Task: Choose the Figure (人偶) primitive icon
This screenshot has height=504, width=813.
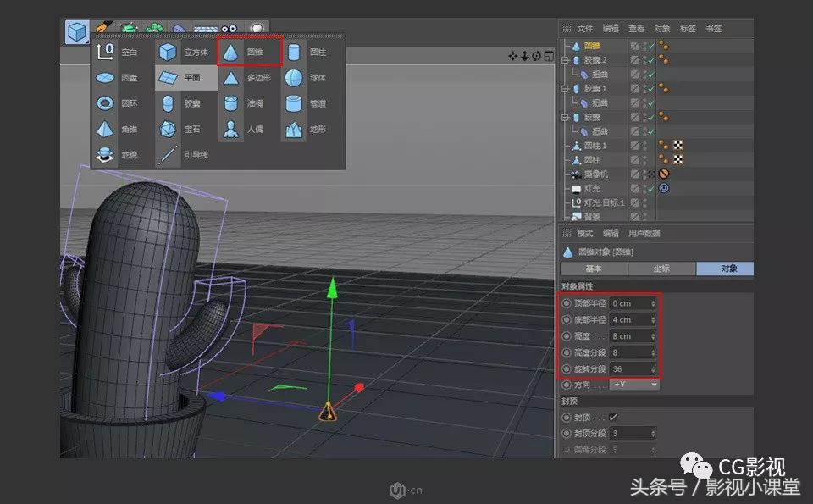Action: [x=231, y=129]
